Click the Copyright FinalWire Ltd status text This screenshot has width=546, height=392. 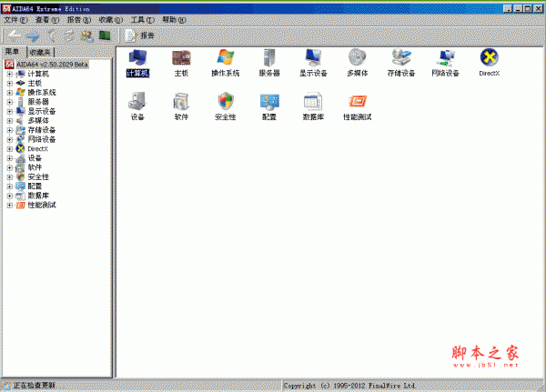pyautogui.click(x=349, y=386)
